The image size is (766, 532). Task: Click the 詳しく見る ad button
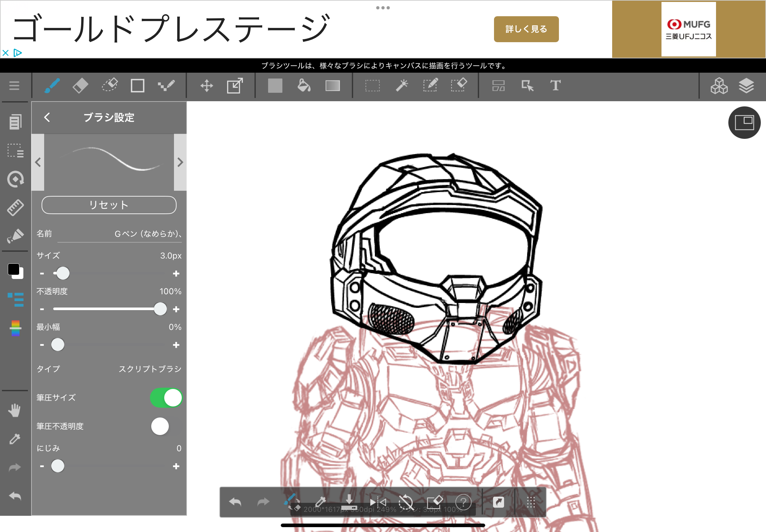tap(526, 29)
